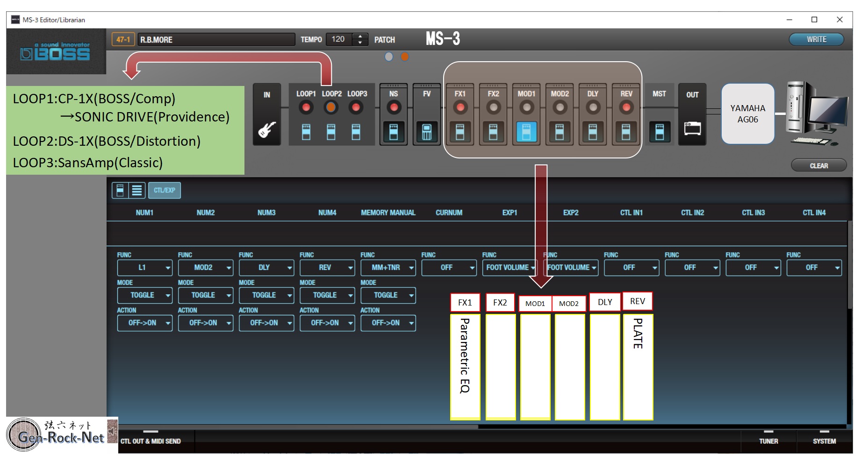Open the FV foot volume pedal icon
868x462 pixels.
point(427,132)
